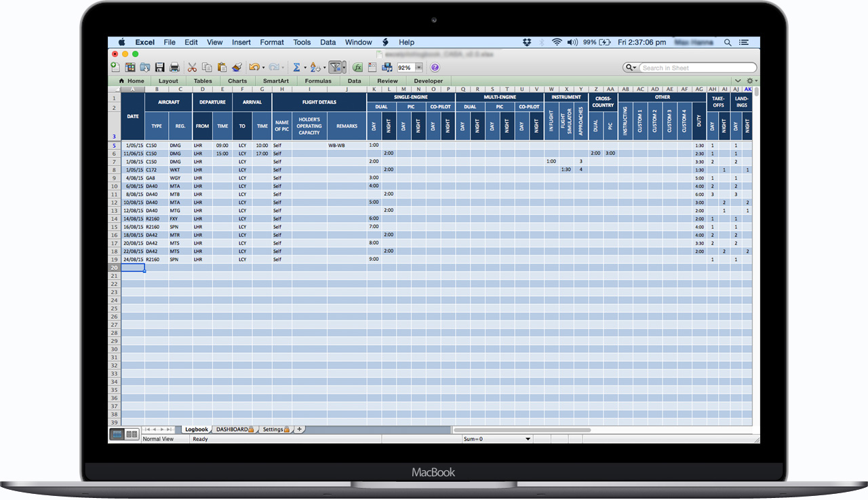Screen dimensions: 868x500
Task: Insert AutoSum with the sigma icon
Action: pyautogui.click(x=296, y=67)
